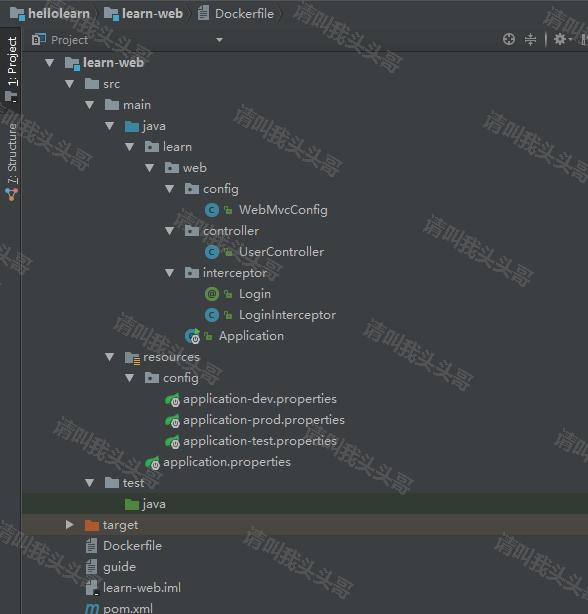Click the UserController class icon
Viewport: 588px width, 614px height.
point(212,252)
